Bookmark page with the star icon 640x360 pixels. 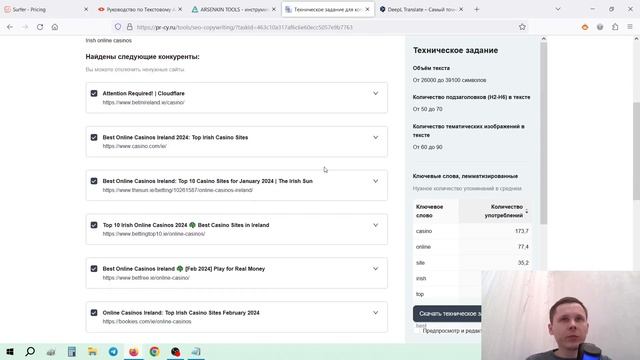point(522,27)
